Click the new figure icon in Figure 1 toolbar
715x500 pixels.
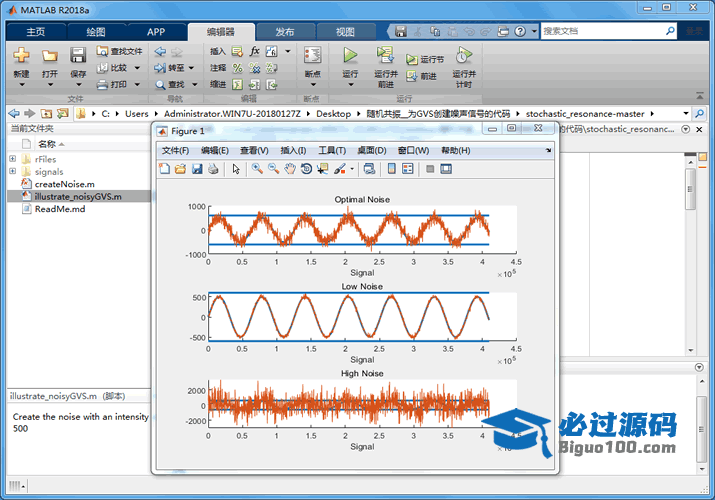[x=164, y=169]
